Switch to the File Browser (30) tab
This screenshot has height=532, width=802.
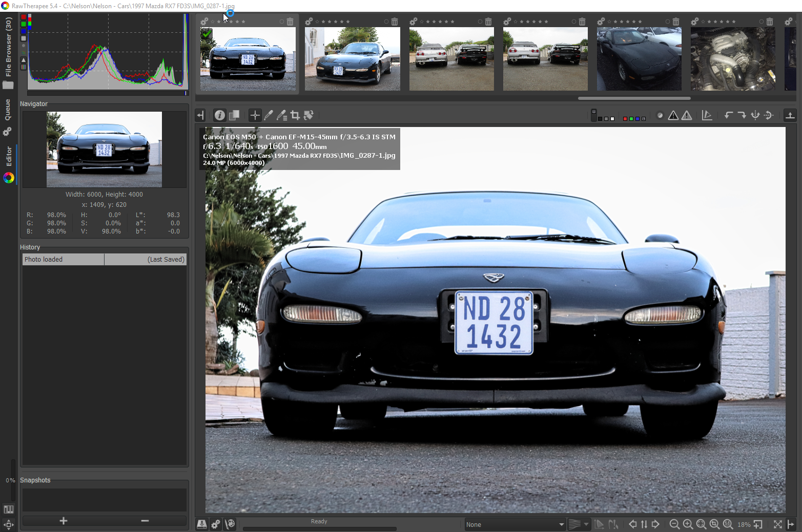click(8, 47)
